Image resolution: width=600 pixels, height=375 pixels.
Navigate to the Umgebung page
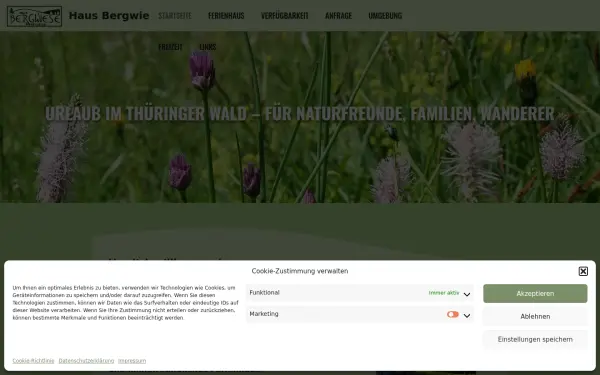[385, 16]
